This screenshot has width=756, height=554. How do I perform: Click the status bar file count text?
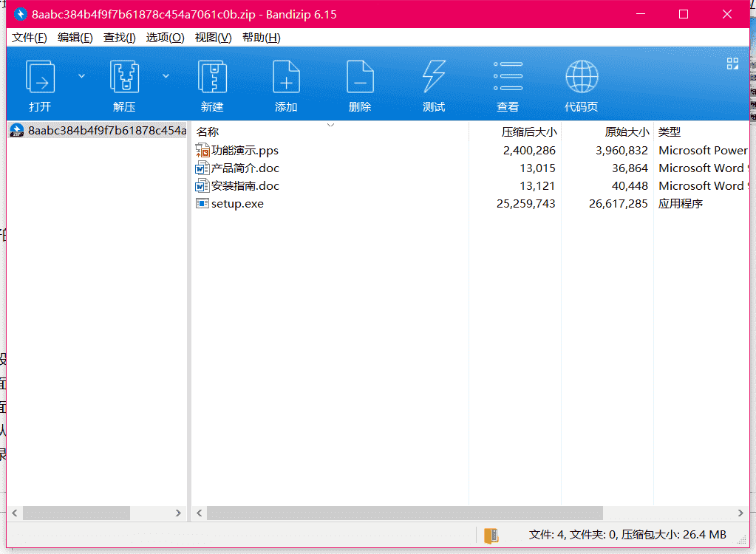point(627,535)
